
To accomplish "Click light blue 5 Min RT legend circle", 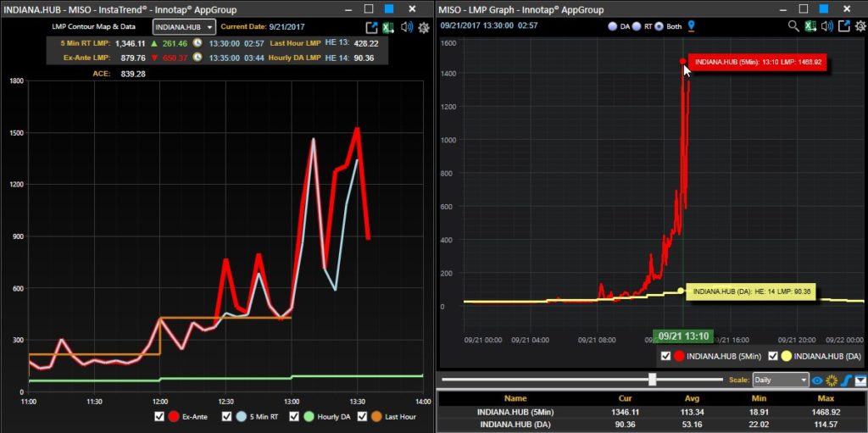I will [x=240, y=416].
